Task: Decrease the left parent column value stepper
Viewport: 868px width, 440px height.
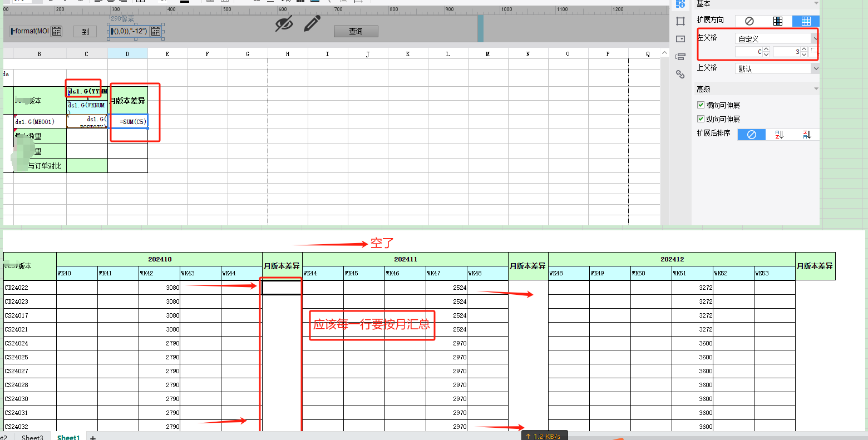Action: 766,54
